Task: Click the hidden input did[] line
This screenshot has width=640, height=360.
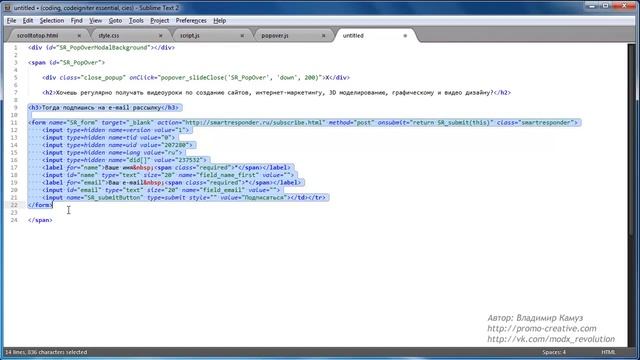Action: point(124,160)
